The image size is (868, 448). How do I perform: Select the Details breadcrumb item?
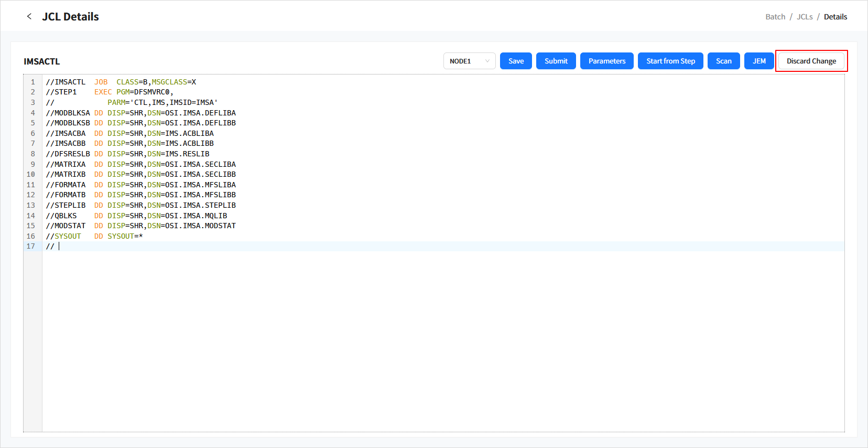(835, 17)
